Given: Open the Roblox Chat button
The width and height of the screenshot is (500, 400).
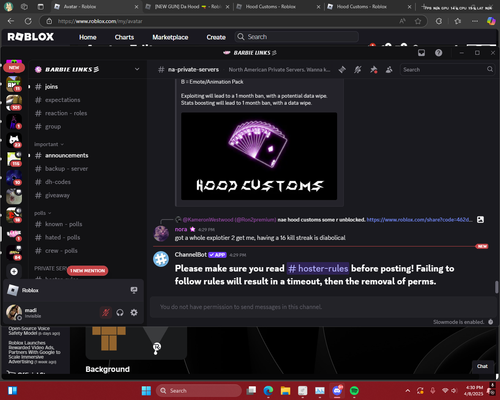Looking at the screenshot, I should coord(482,366).
